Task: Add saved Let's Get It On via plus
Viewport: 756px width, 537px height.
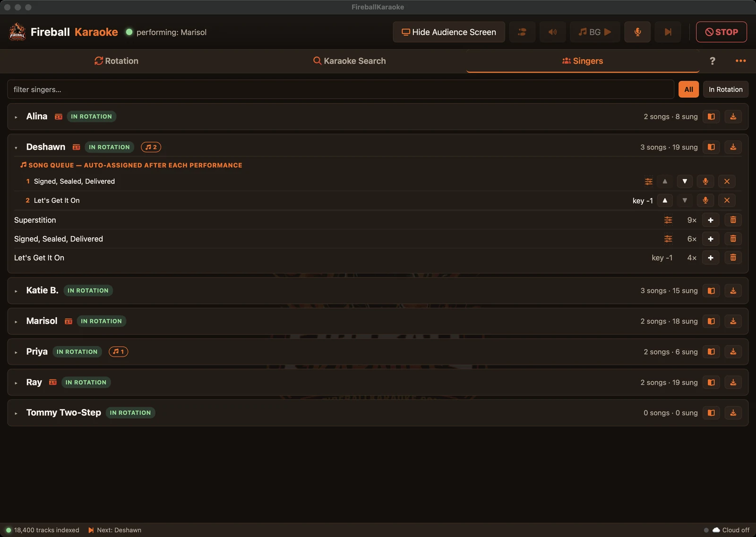Action: click(711, 258)
